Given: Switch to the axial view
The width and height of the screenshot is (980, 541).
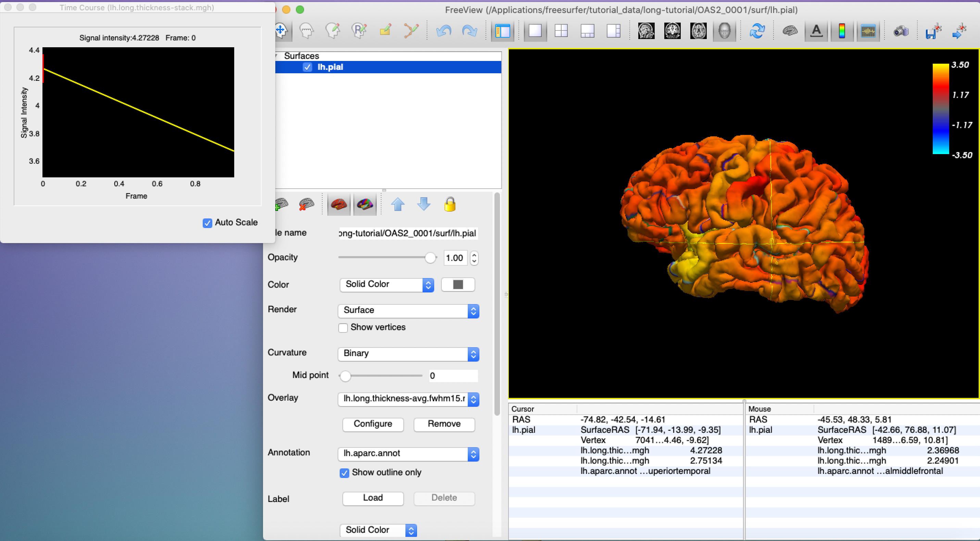Looking at the screenshot, I should [x=699, y=31].
